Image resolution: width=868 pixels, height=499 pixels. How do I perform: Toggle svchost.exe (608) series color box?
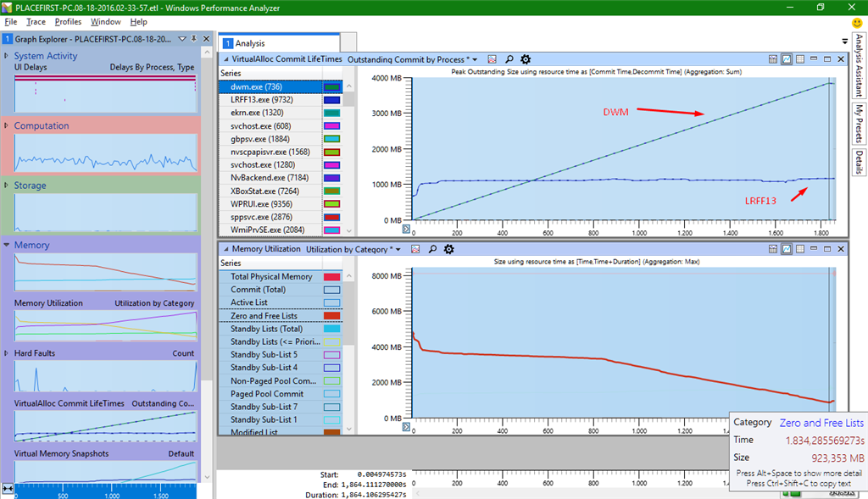tap(331, 126)
